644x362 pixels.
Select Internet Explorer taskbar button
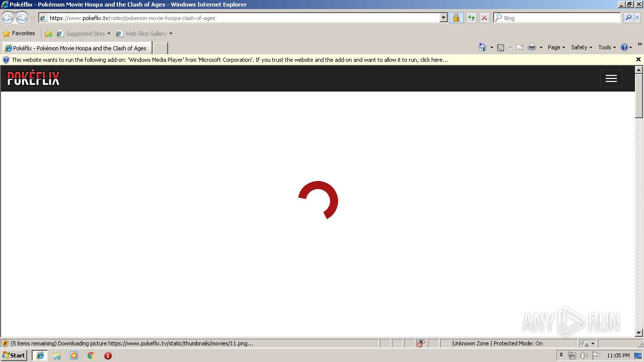(40, 355)
